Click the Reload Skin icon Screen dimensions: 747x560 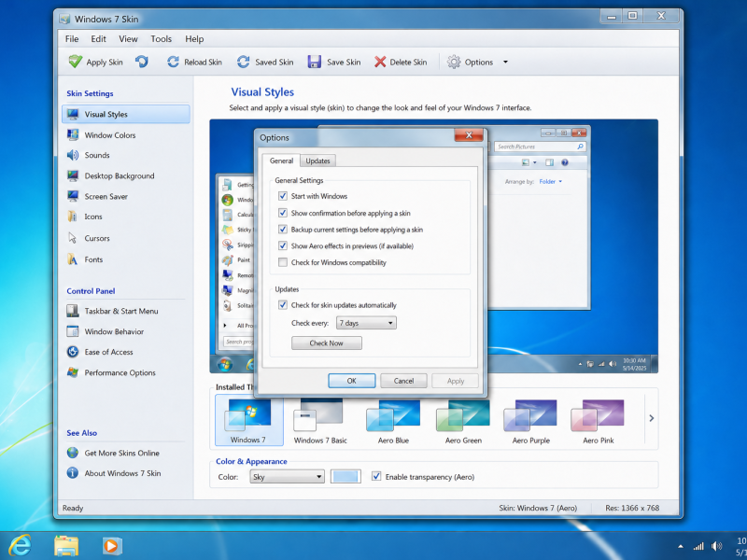[x=173, y=62]
